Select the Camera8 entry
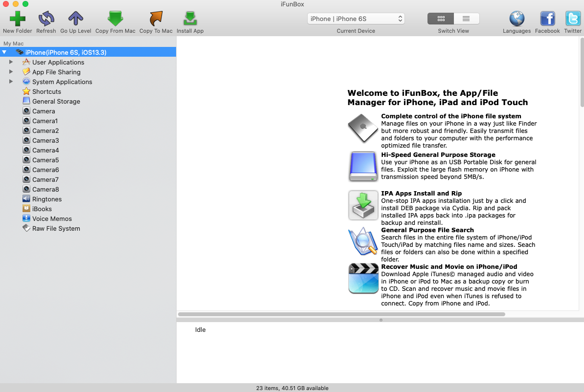Viewport: 584px width, 392px height. 45,189
